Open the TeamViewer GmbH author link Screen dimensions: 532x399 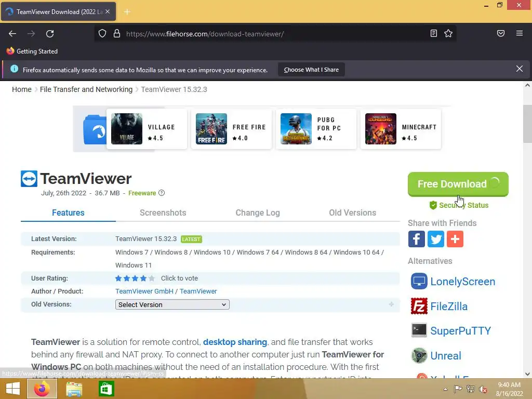[x=144, y=291]
